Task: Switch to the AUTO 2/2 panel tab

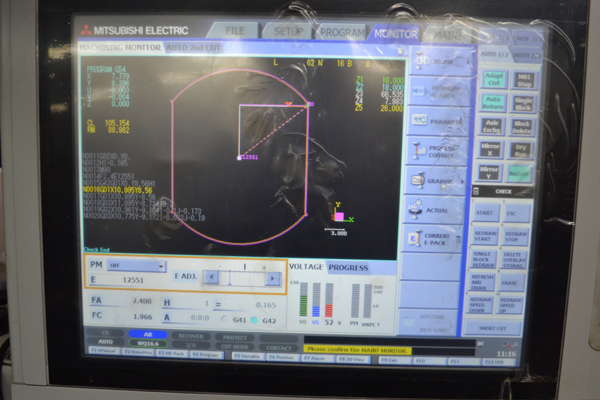Action: (x=527, y=55)
